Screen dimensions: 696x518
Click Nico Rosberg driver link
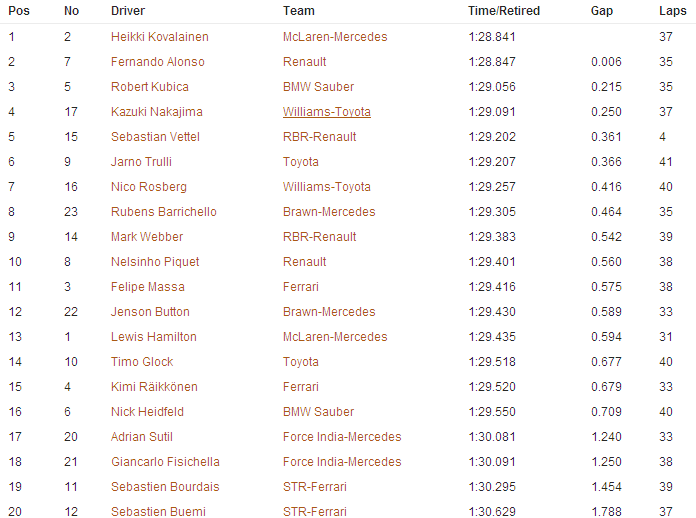pos(149,187)
